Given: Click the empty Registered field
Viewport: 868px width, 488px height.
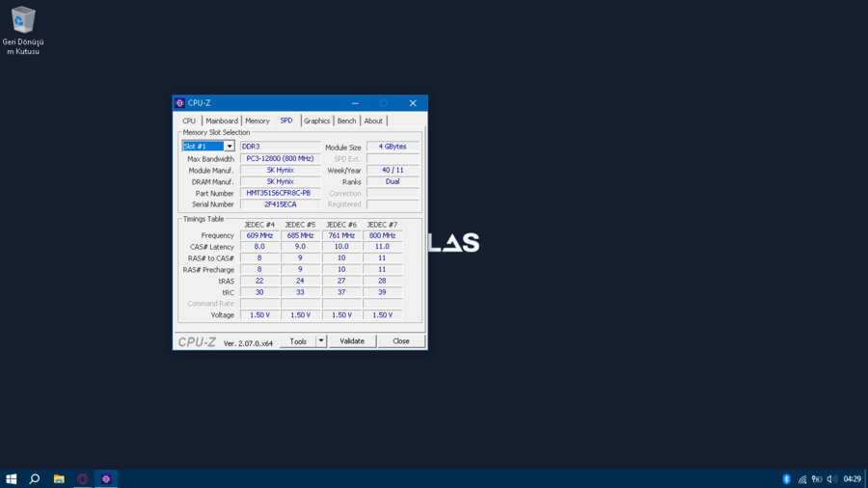Looking at the screenshot, I should point(393,204).
